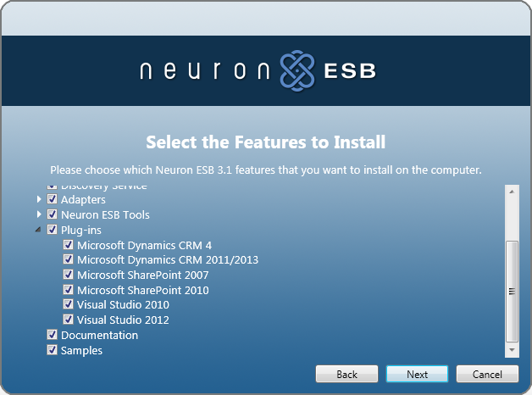
Task: Click the scrollbar down arrow
Action: [x=512, y=350]
